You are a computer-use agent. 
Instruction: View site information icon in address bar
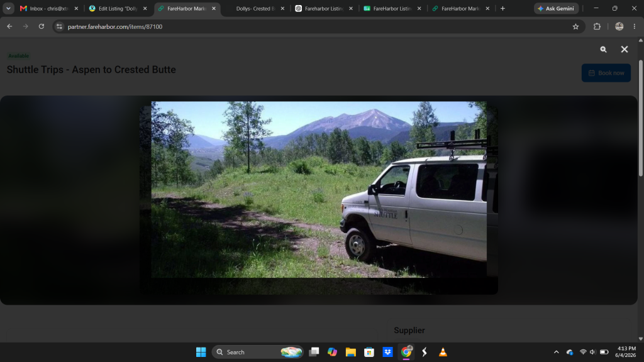(x=59, y=26)
